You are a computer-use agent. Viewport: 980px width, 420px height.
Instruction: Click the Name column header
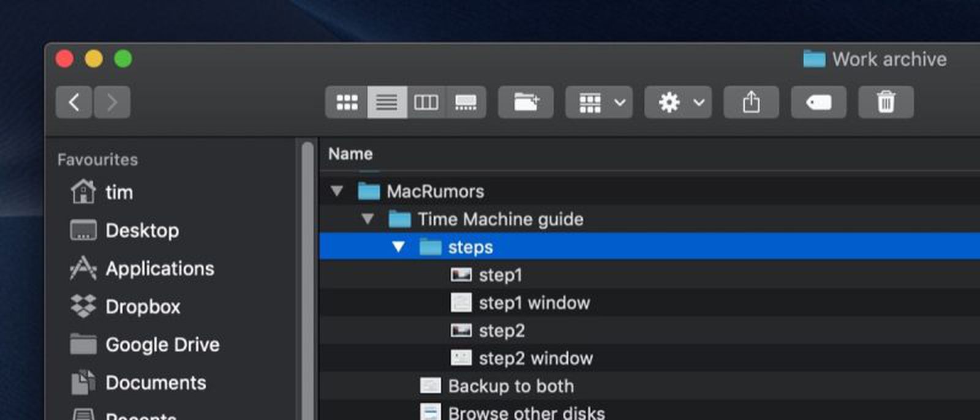click(x=350, y=154)
